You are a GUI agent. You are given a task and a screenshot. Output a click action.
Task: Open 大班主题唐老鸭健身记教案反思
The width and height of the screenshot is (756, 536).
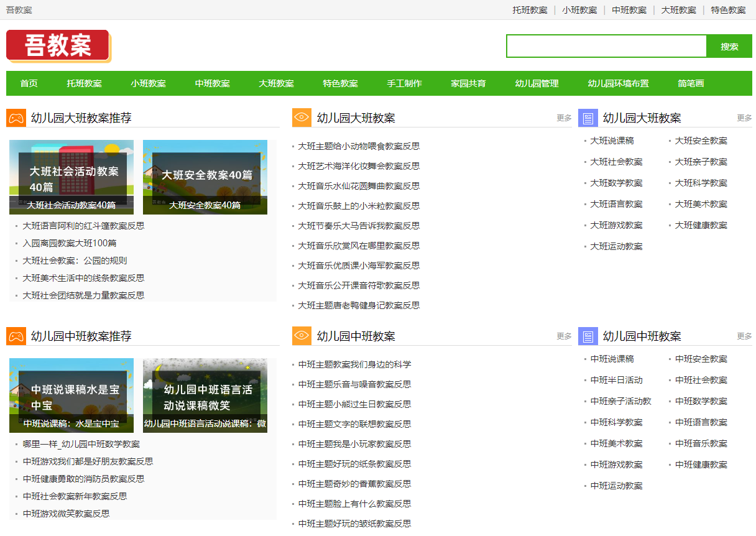(x=359, y=305)
